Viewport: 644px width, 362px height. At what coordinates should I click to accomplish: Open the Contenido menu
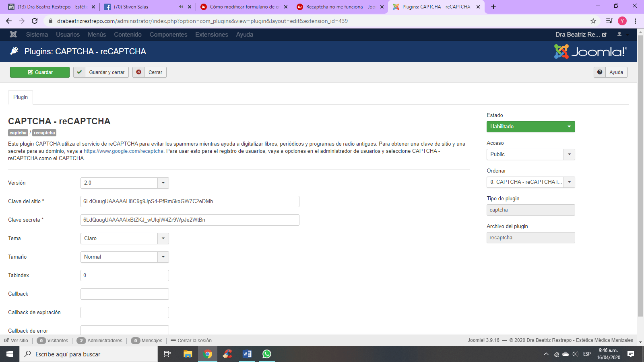(x=128, y=35)
